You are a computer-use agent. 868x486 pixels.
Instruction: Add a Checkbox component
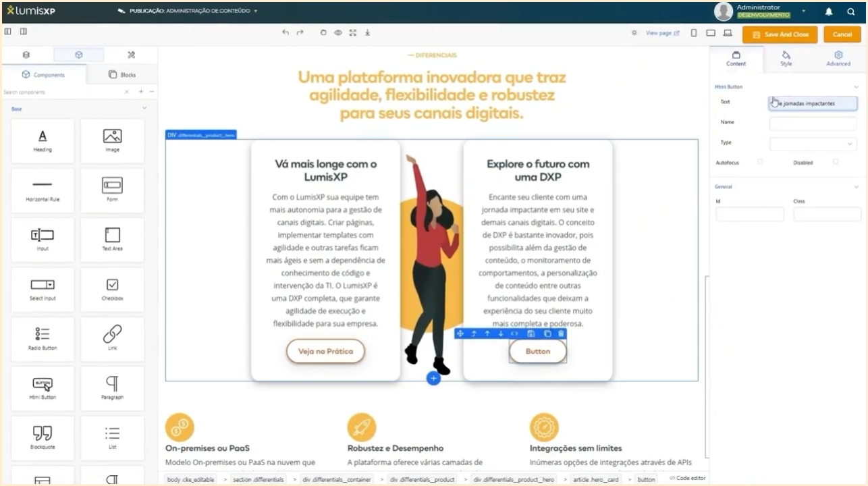coord(112,289)
